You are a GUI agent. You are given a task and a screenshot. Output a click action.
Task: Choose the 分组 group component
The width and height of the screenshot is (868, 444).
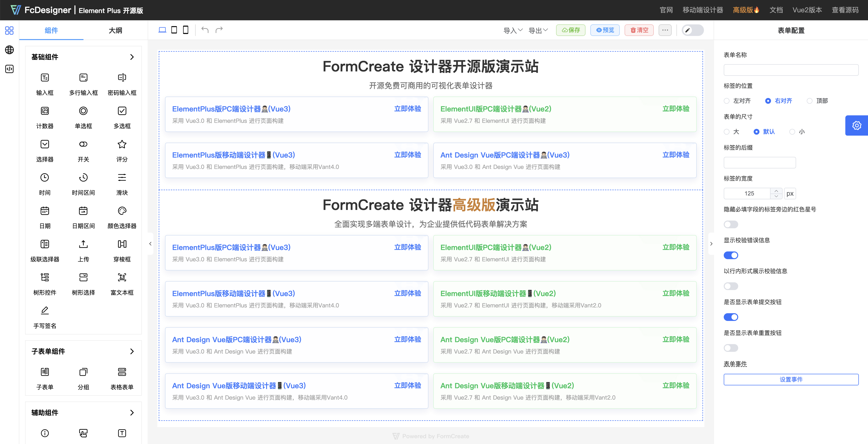[x=83, y=379]
